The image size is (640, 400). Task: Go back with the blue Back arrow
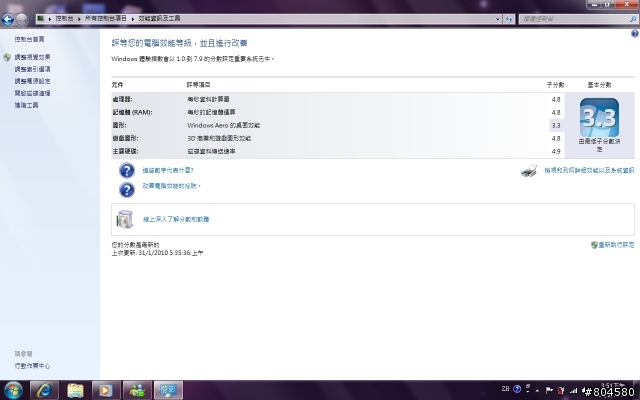coord(8,19)
